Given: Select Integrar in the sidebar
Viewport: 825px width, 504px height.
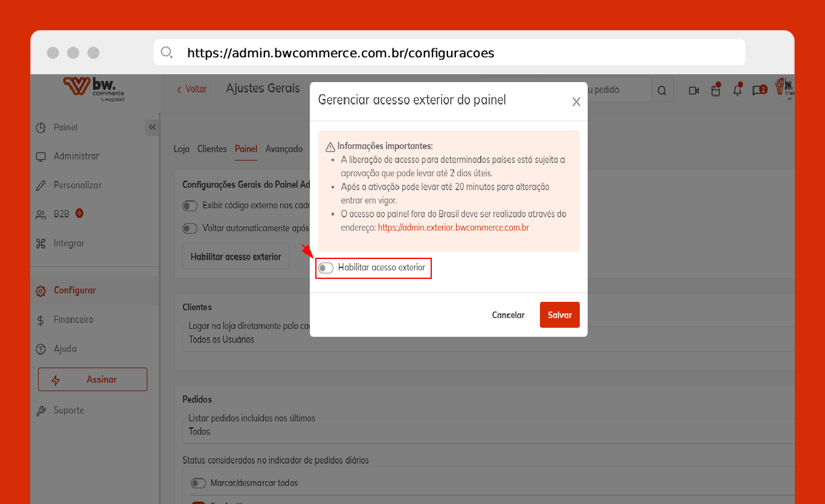Looking at the screenshot, I should pos(60,243).
